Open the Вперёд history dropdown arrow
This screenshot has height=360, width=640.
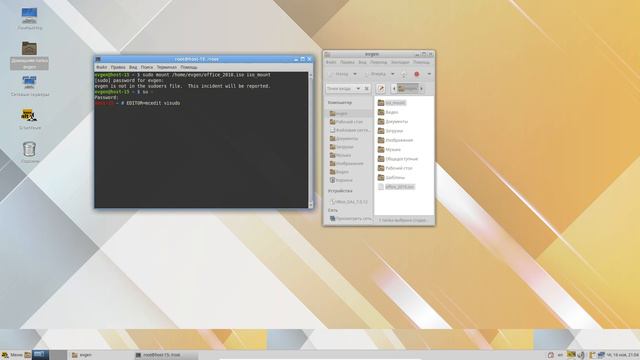392,74
